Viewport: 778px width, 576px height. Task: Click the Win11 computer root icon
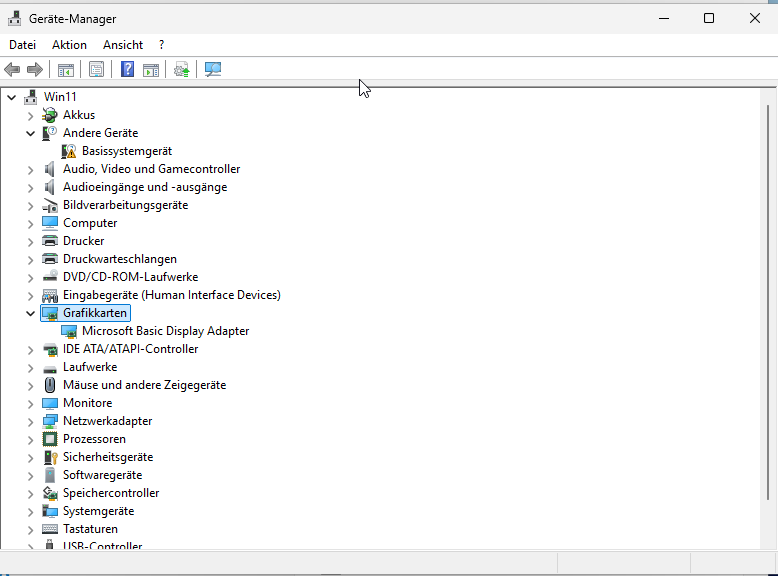[31, 97]
